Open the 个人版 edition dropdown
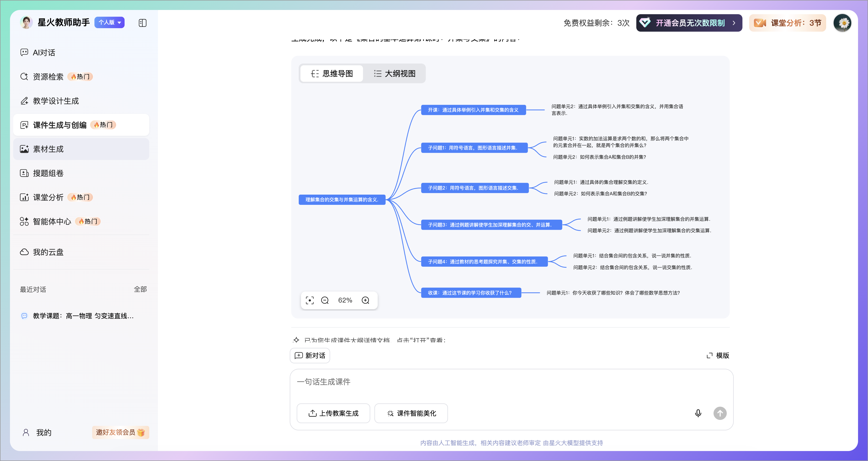Viewport: 868px width, 461px height. [x=110, y=23]
